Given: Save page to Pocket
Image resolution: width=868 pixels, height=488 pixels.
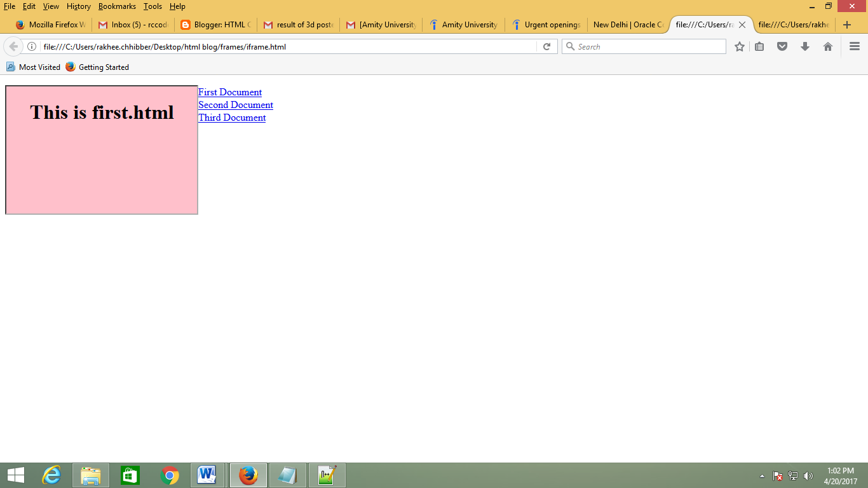Looking at the screenshot, I should point(782,46).
